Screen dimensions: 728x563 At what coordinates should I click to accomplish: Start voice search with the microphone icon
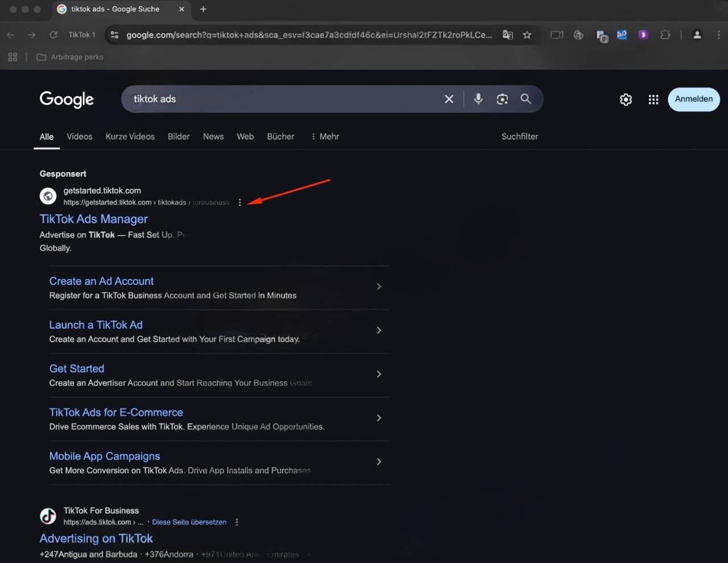(478, 99)
